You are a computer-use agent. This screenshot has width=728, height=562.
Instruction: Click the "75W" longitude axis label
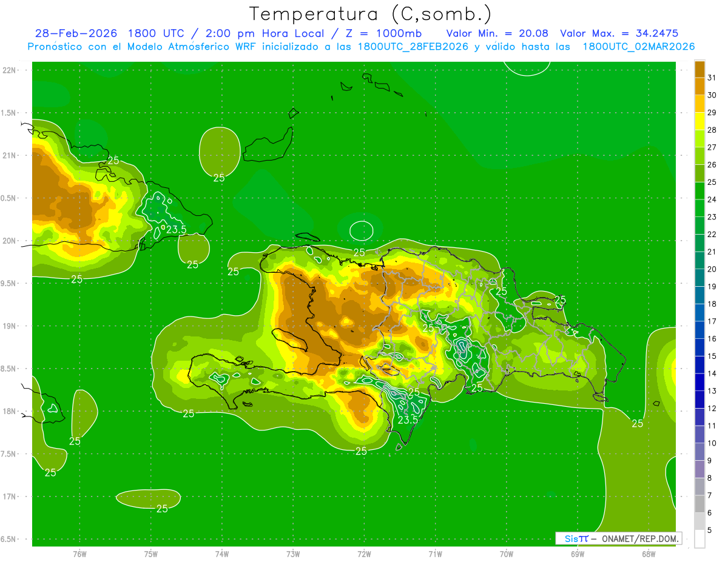pyautogui.click(x=151, y=554)
